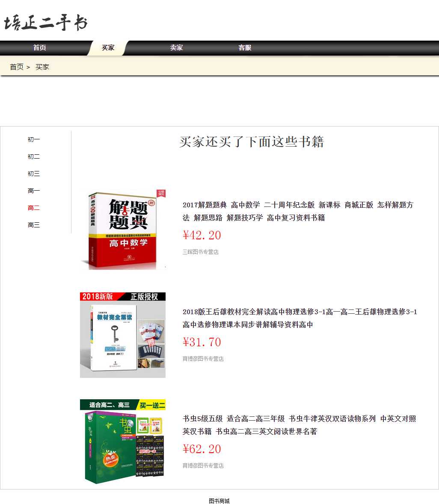Select the highlighted 高二 category
The height and width of the screenshot is (504, 439).
[34, 208]
